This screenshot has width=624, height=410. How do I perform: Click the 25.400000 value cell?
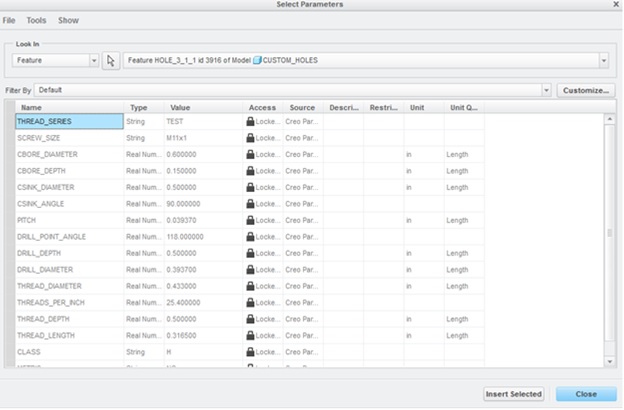click(203, 303)
